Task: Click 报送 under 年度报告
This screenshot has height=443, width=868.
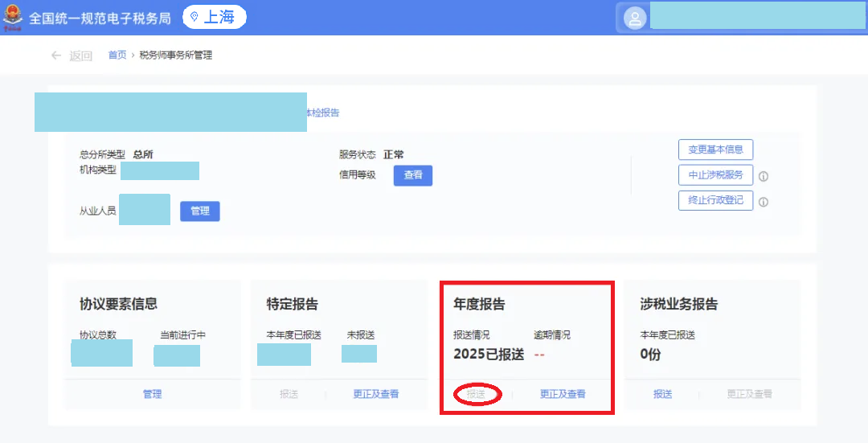Action: click(x=477, y=394)
